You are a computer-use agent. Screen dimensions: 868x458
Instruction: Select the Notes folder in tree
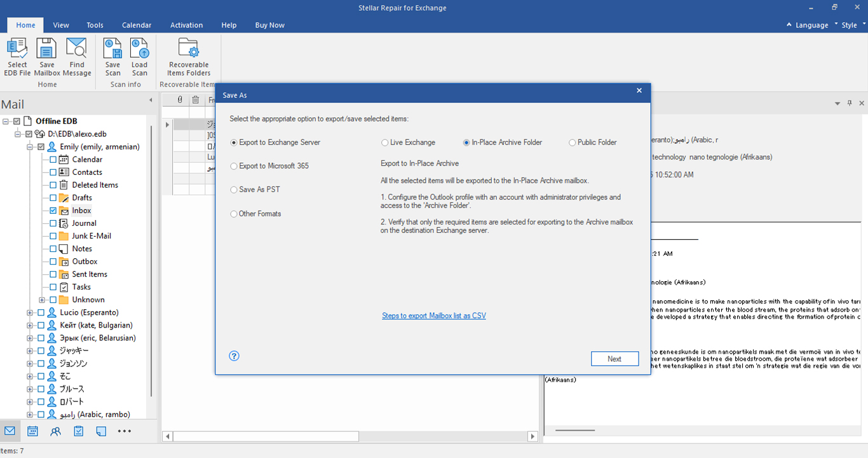click(82, 249)
